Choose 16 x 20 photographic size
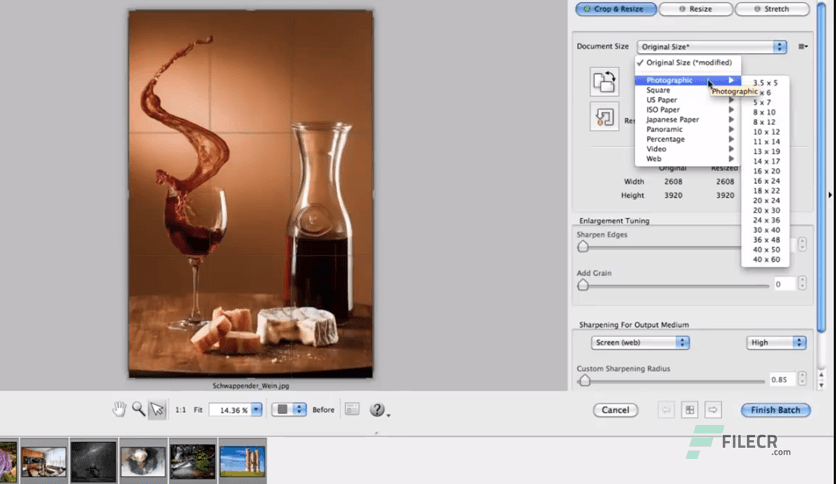This screenshot has width=836, height=484. click(x=765, y=171)
